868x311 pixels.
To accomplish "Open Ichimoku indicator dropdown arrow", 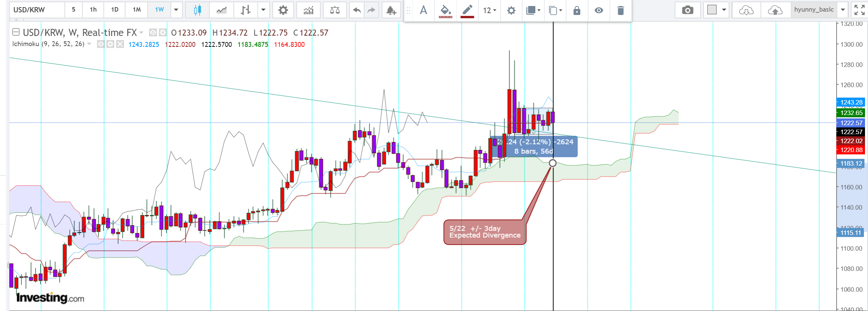I will (89, 44).
